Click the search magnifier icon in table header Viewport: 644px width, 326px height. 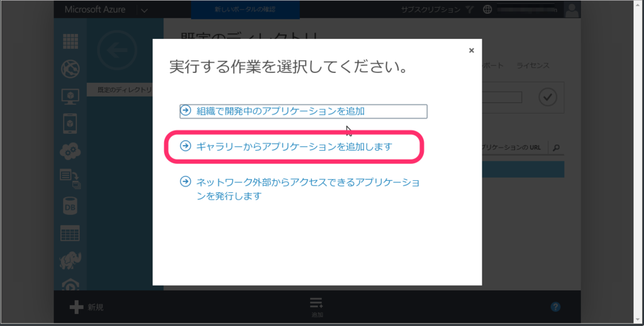point(556,148)
